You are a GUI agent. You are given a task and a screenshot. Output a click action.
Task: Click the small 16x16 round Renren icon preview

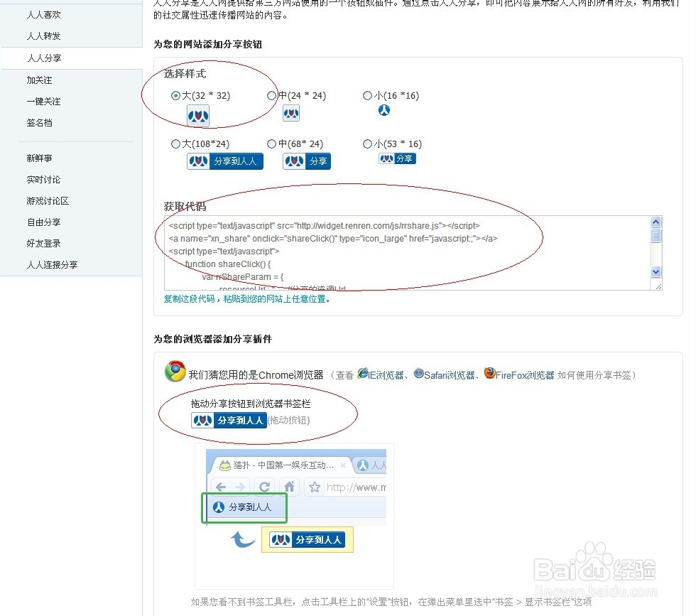384,110
